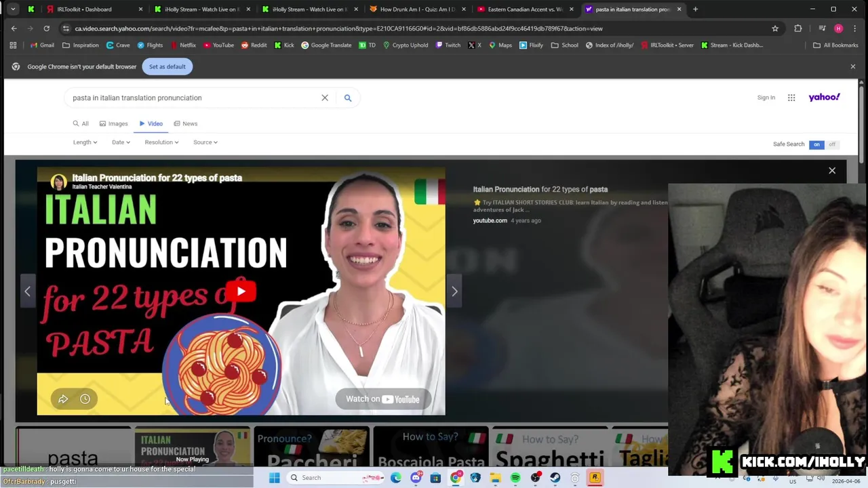Click Watch on YouTube button
This screenshot has height=488, width=868.
[x=383, y=399]
